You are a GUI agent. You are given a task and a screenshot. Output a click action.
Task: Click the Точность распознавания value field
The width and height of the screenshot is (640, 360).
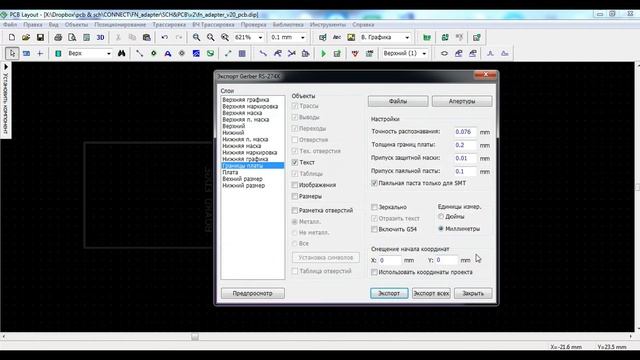[466, 132]
